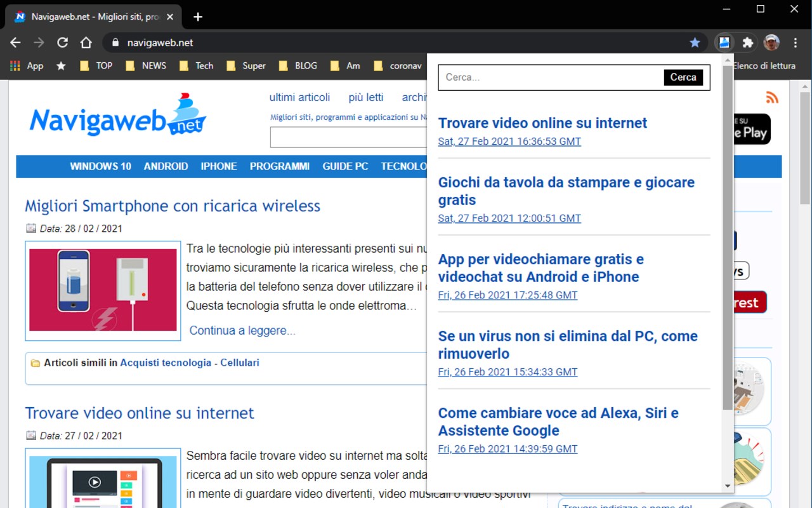
Task: Open 'Acquisti tecnologia - Cellulari' category link
Action: click(x=190, y=363)
